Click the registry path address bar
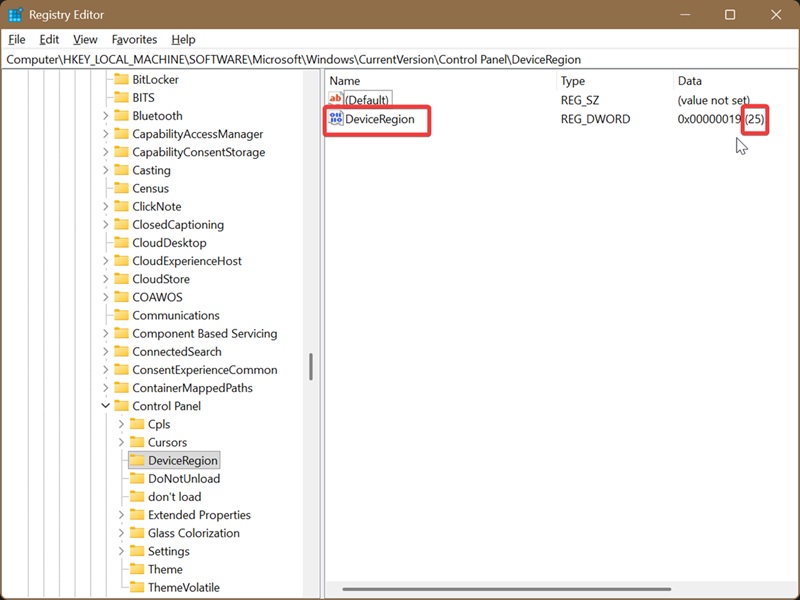Image resolution: width=800 pixels, height=600 pixels. point(400,60)
